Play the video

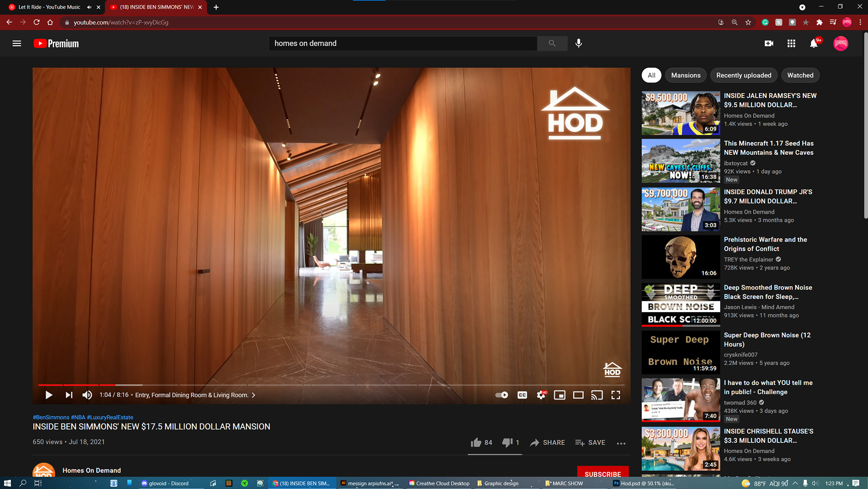click(49, 395)
